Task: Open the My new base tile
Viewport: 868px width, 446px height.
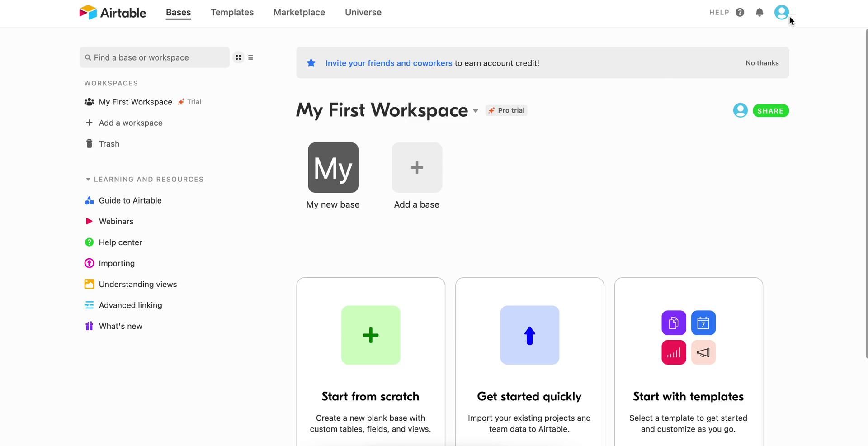Action: coord(333,167)
